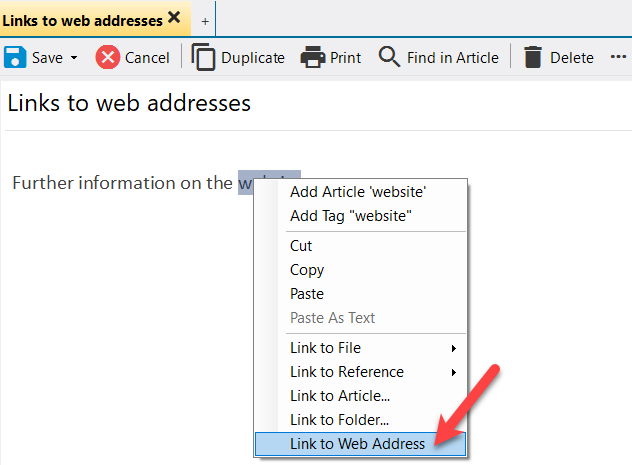Click the red Cancel icon
Viewport: 632px width, 465px height.
(x=108, y=57)
